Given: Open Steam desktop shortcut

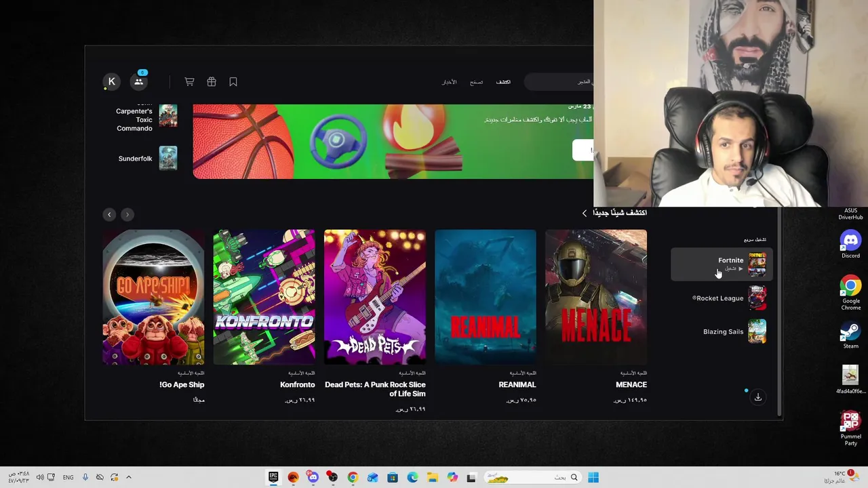Looking at the screenshot, I should (x=850, y=335).
